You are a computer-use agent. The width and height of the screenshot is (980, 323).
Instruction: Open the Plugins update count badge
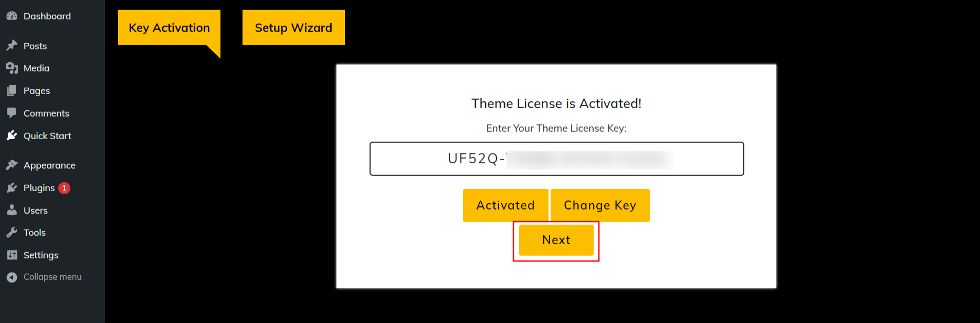point(65,188)
